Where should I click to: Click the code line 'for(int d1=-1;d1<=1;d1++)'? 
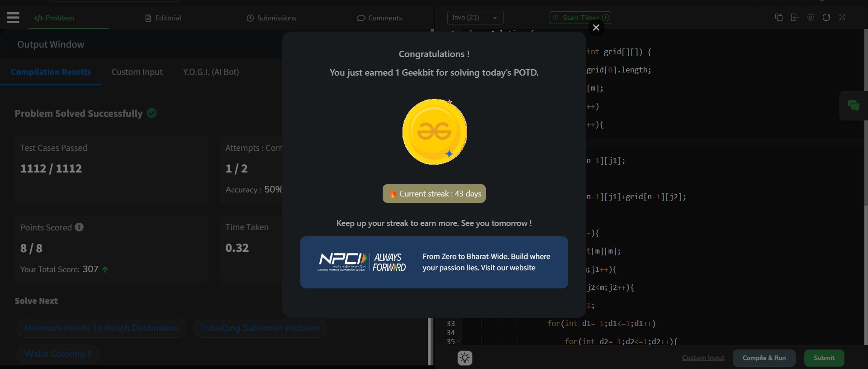point(602,323)
